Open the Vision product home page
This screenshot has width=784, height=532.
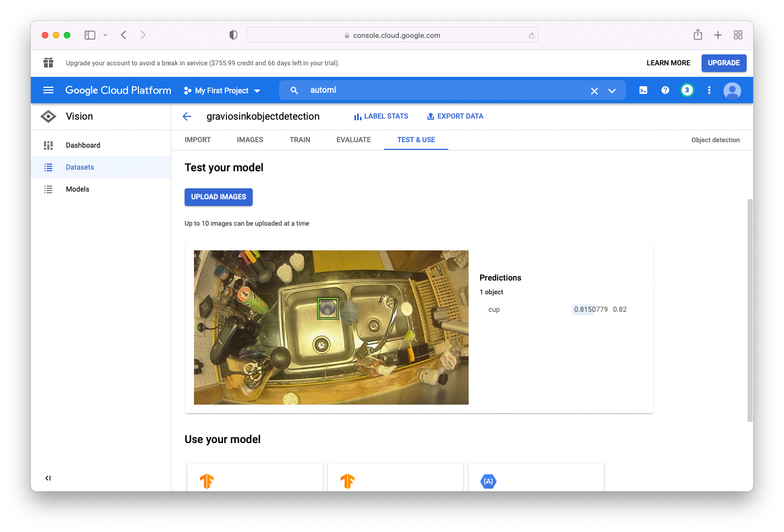(79, 116)
